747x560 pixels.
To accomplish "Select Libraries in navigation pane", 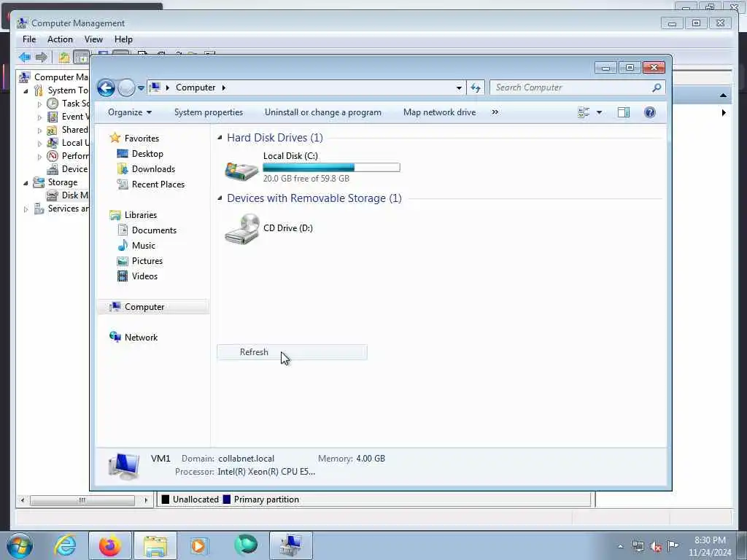I will pyautogui.click(x=141, y=215).
